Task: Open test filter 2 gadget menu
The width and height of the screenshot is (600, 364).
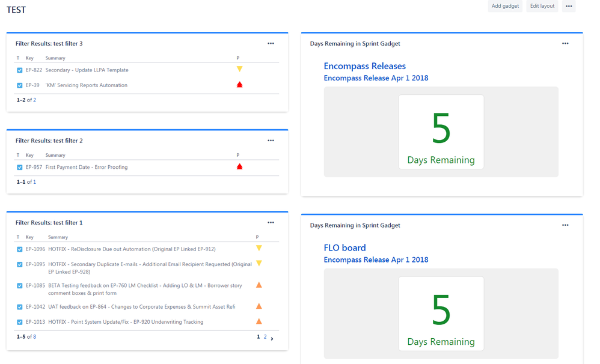Action: (x=271, y=141)
